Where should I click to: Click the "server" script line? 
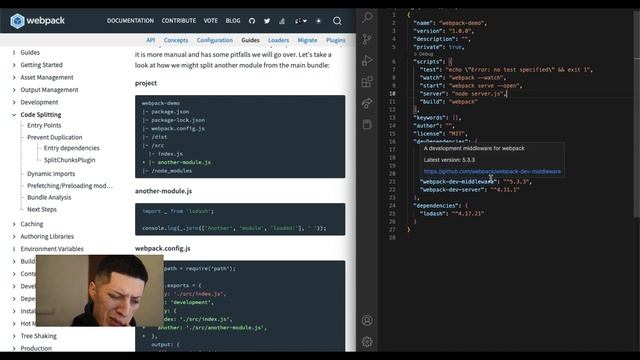[x=463, y=93]
